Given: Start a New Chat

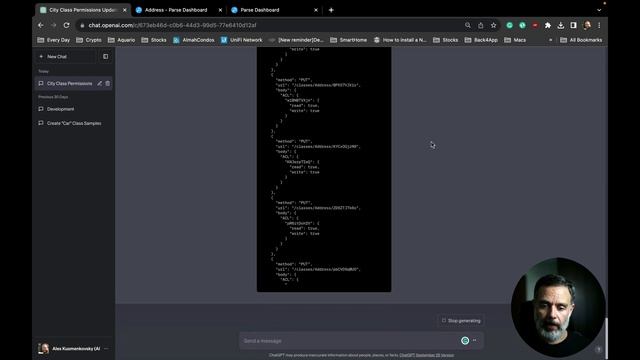Looking at the screenshot, I should click(x=65, y=57).
